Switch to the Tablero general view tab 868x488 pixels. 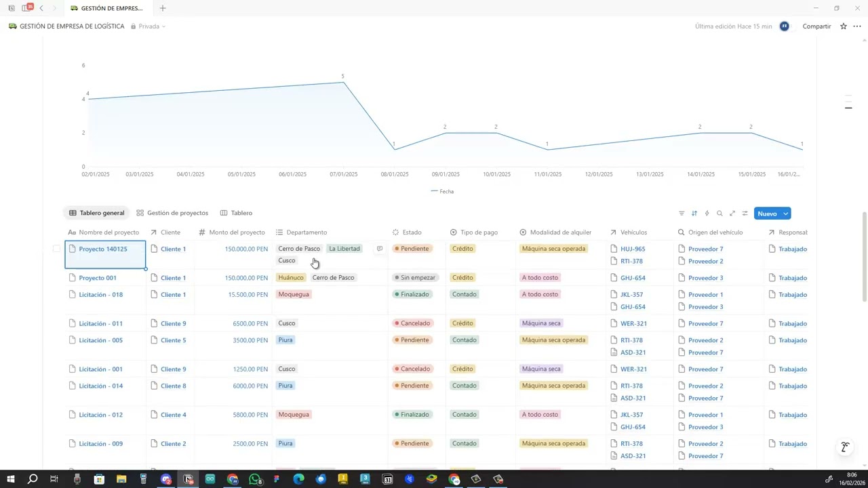(x=97, y=213)
